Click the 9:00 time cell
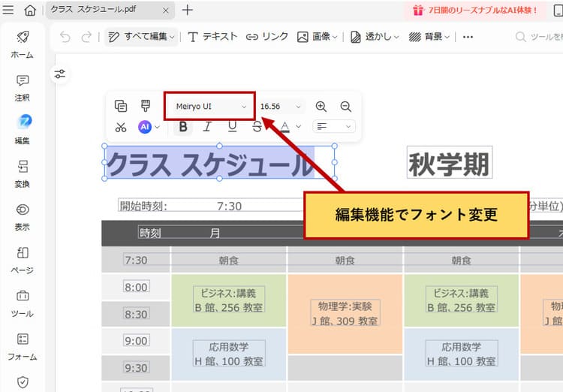This screenshot has height=392, width=563. (x=136, y=341)
